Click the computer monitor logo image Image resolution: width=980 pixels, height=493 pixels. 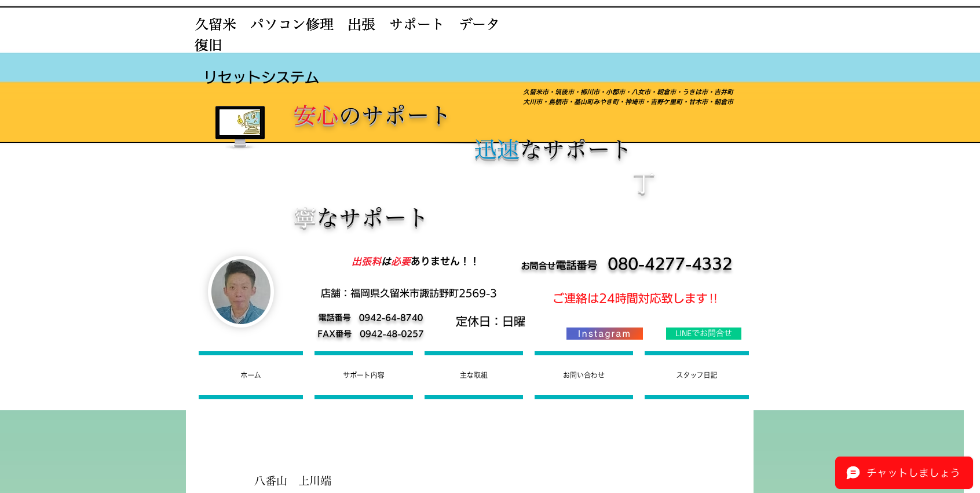tap(240, 127)
